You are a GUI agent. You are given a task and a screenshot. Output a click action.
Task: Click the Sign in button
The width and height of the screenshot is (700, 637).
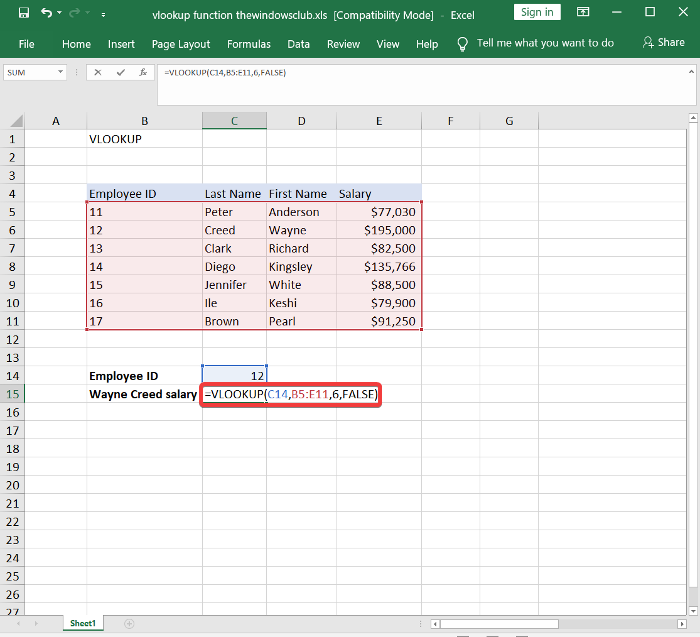(537, 12)
